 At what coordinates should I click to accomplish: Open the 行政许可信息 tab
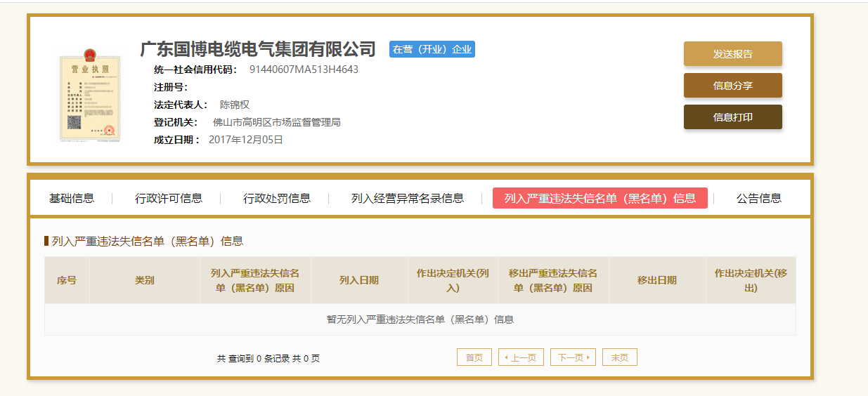pyautogui.click(x=169, y=198)
